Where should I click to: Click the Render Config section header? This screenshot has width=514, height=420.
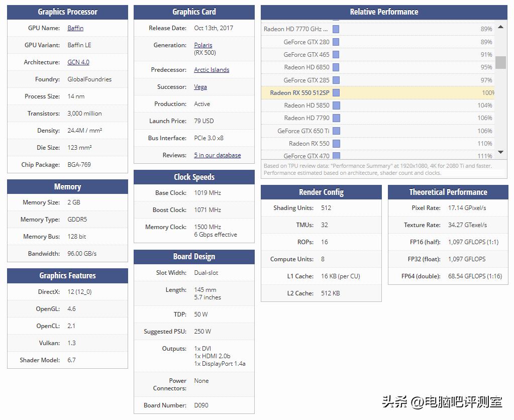point(321,192)
